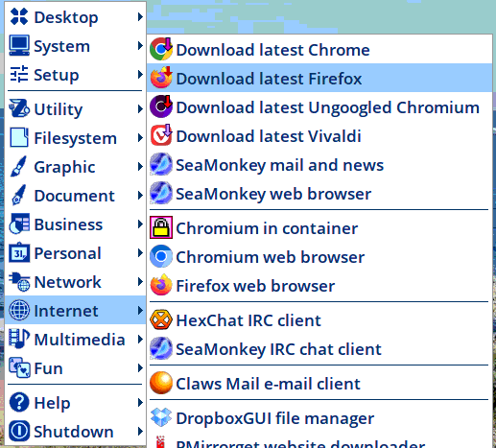Click the Help question mark icon
Viewport: 496px width, 448px height.
[19, 402]
